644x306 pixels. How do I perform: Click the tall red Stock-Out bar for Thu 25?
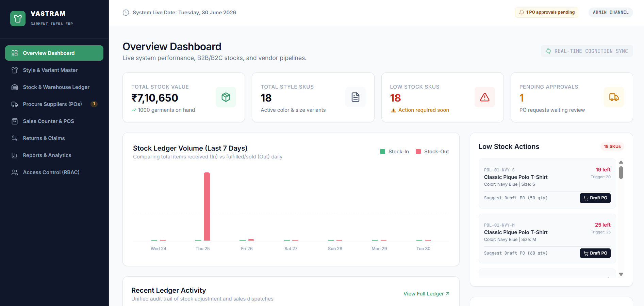pos(207,206)
